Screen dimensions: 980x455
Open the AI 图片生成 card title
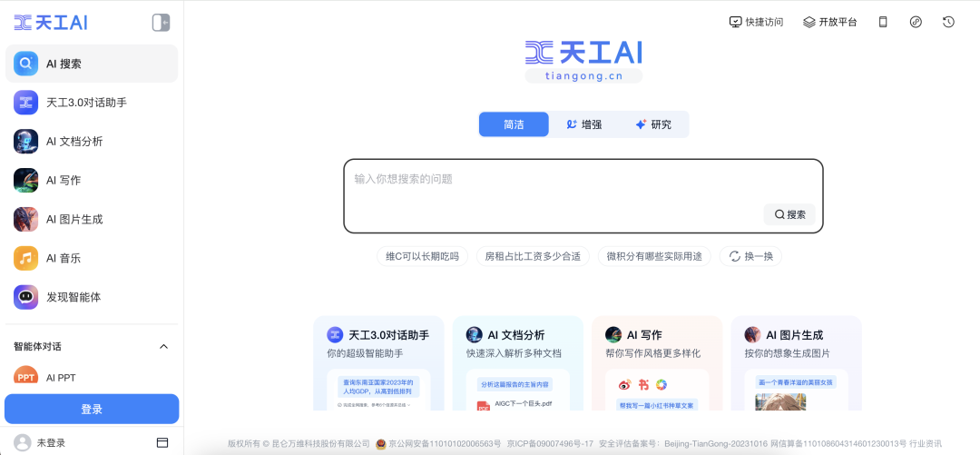[794, 335]
